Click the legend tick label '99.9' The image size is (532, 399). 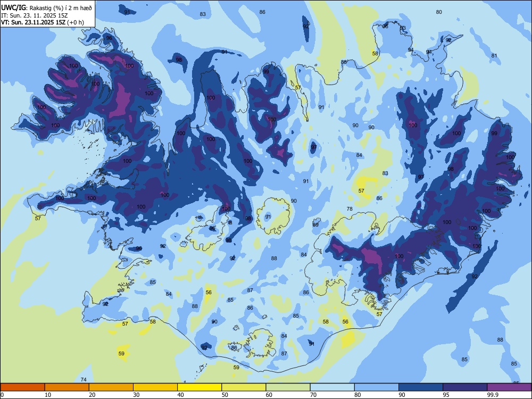[x=493, y=395]
